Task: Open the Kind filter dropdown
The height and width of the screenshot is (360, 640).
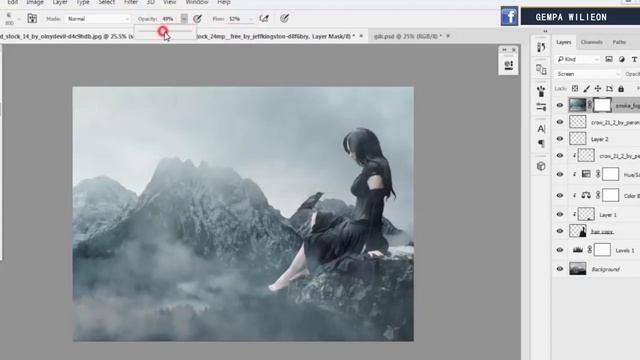Action: point(578,59)
